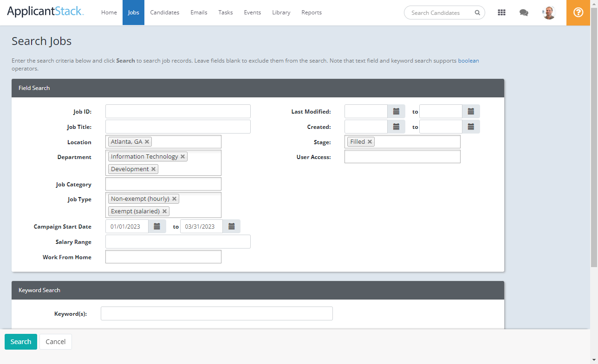598x364 pixels.
Task: Click the apps grid icon in the header
Action: [501, 13]
